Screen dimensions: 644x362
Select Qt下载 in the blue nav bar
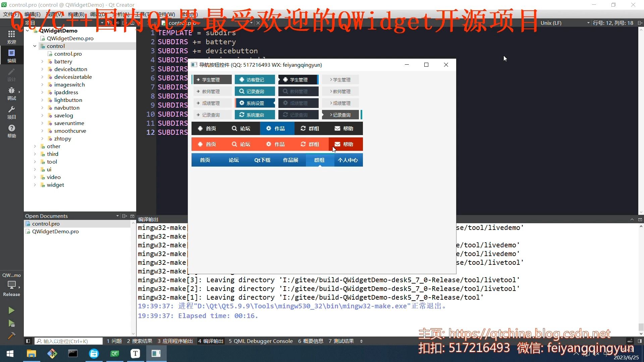point(262,160)
